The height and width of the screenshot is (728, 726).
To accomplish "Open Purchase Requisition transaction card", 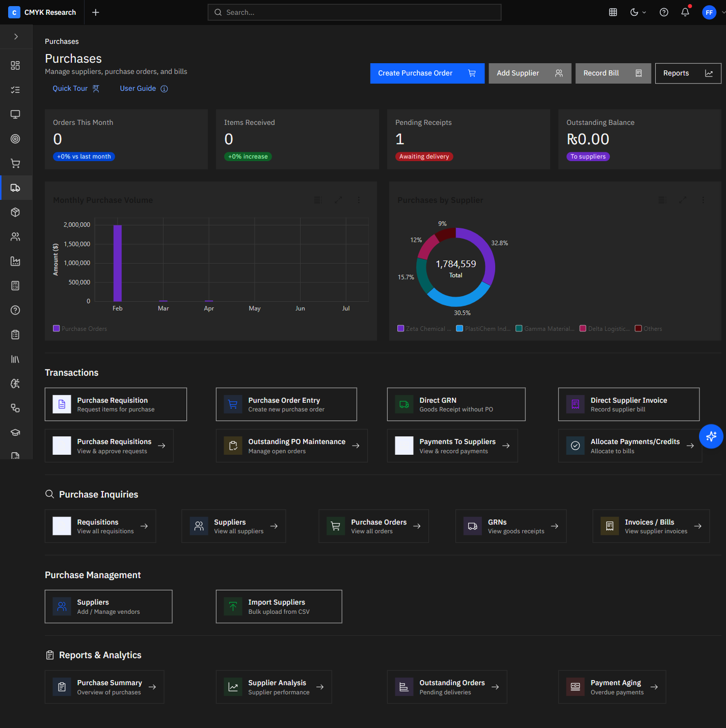I will tap(116, 404).
